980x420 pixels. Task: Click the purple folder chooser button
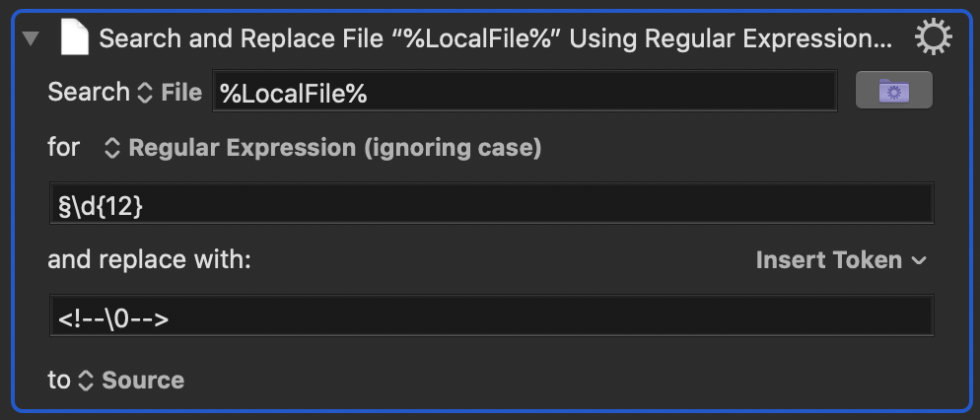(x=894, y=90)
